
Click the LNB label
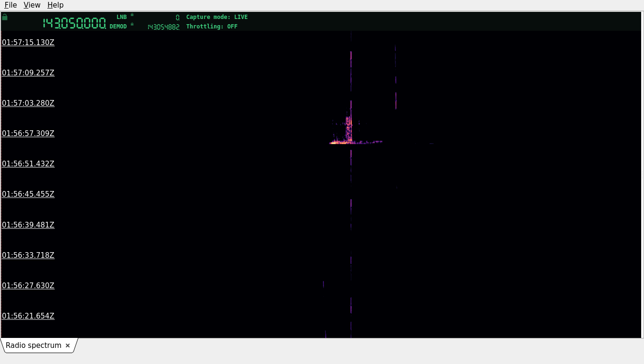(x=122, y=17)
